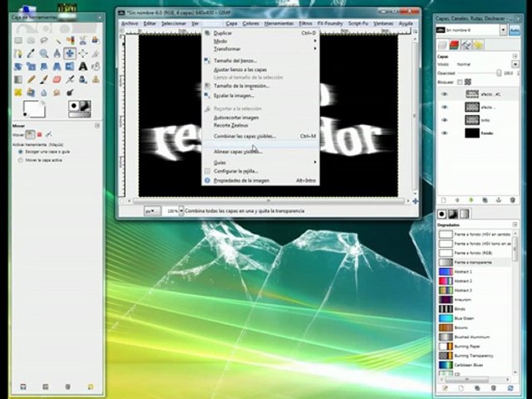Select the Free Select lasso tool

tap(44, 40)
